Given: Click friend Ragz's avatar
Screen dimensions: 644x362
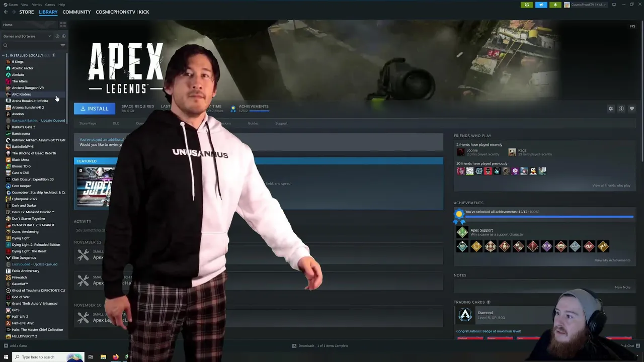Looking at the screenshot, I should coord(512,152).
